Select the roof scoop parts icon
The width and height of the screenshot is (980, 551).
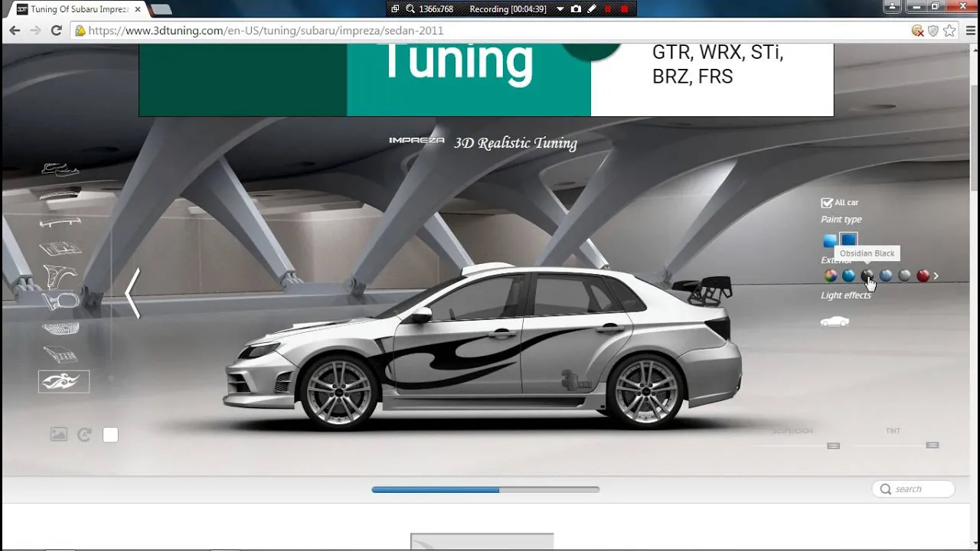[x=60, y=194]
